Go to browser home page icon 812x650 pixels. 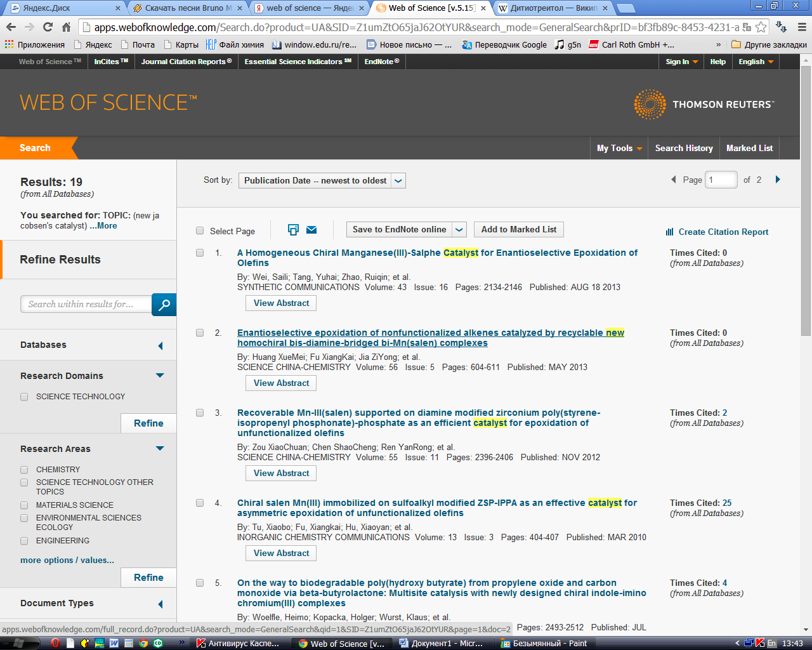pos(66,27)
